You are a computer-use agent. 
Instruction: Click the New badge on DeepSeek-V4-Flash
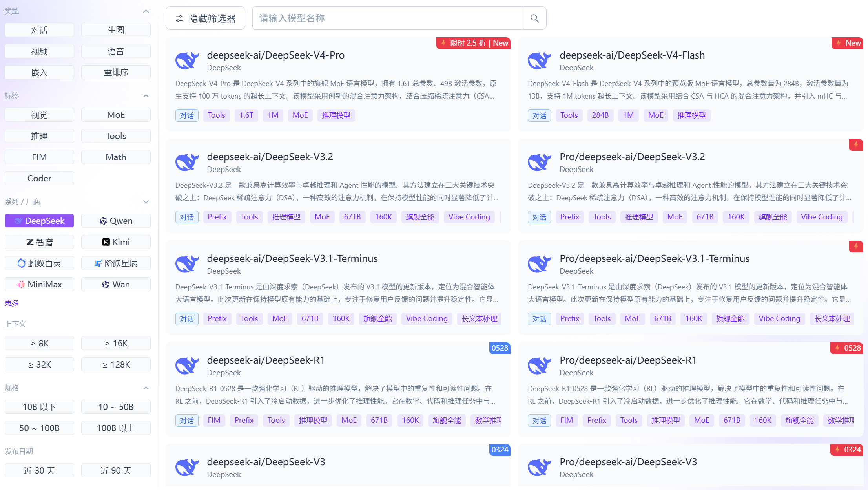[x=847, y=43]
